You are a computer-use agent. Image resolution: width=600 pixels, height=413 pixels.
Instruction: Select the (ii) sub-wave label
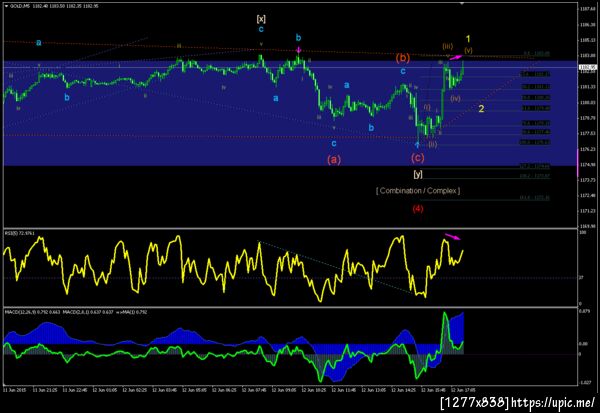coord(432,144)
